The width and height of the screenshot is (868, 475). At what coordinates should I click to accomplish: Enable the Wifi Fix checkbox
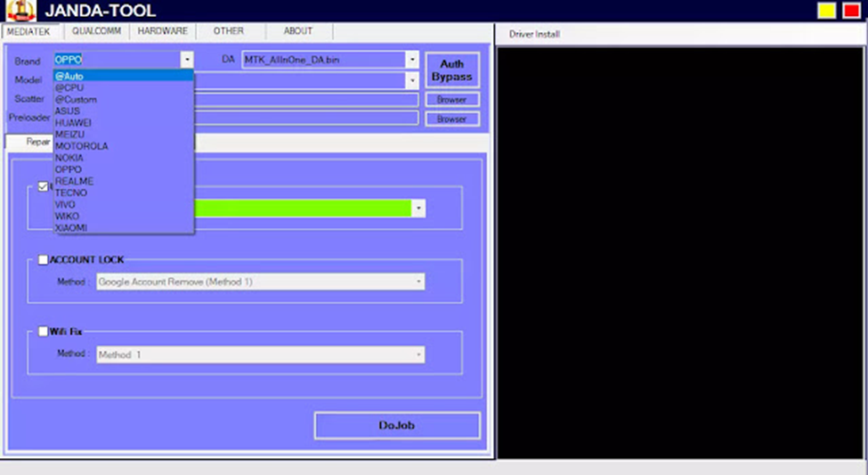pos(44,332)
